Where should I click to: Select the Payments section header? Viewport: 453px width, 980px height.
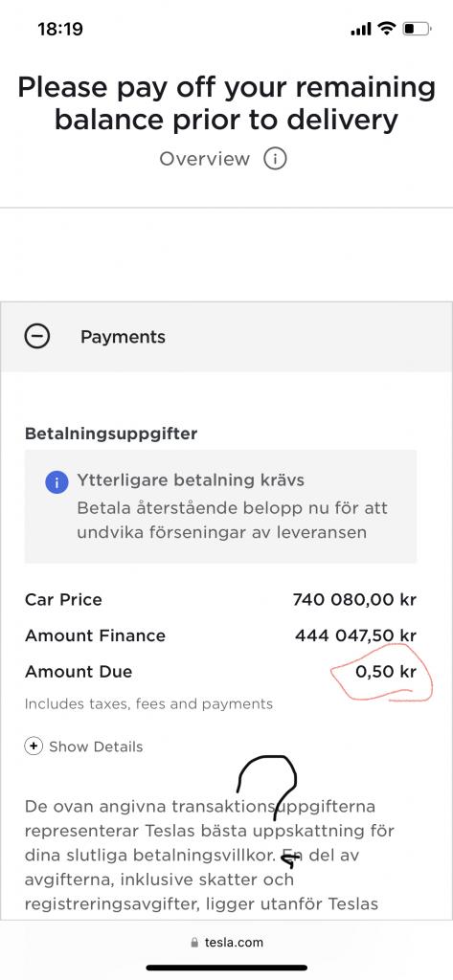tap(226, 337)
